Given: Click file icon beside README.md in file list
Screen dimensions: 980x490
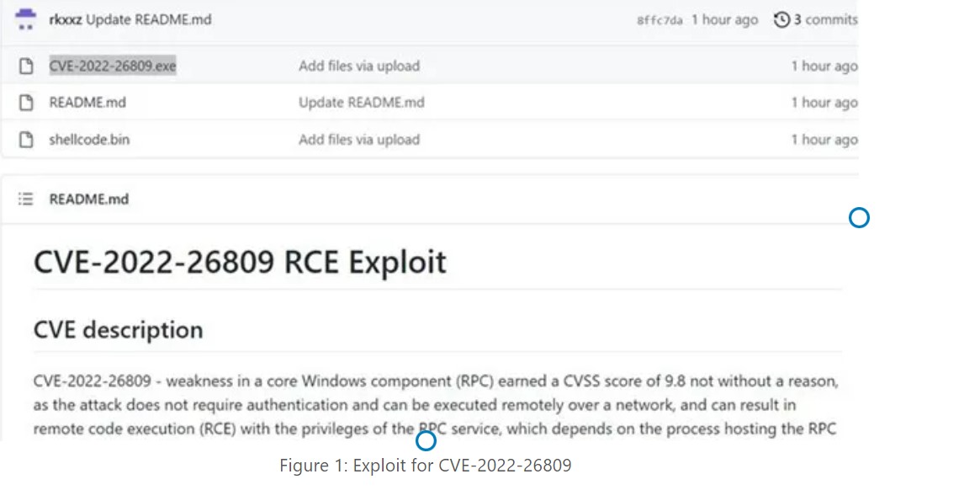Looking at the screenshot, I should [26, 103].
